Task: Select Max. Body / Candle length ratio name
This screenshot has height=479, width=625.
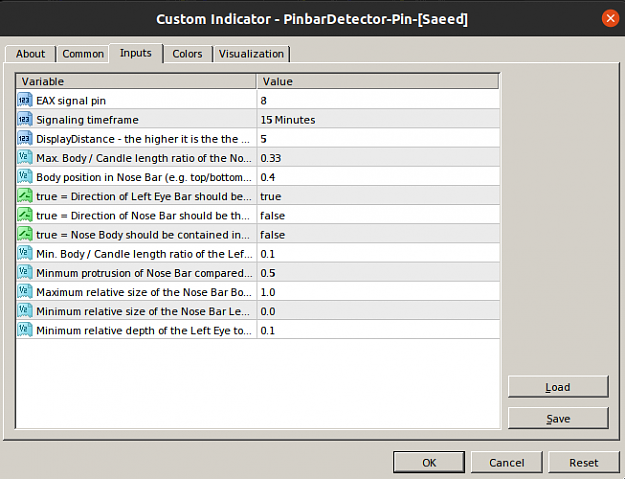Action: [144, 158]
